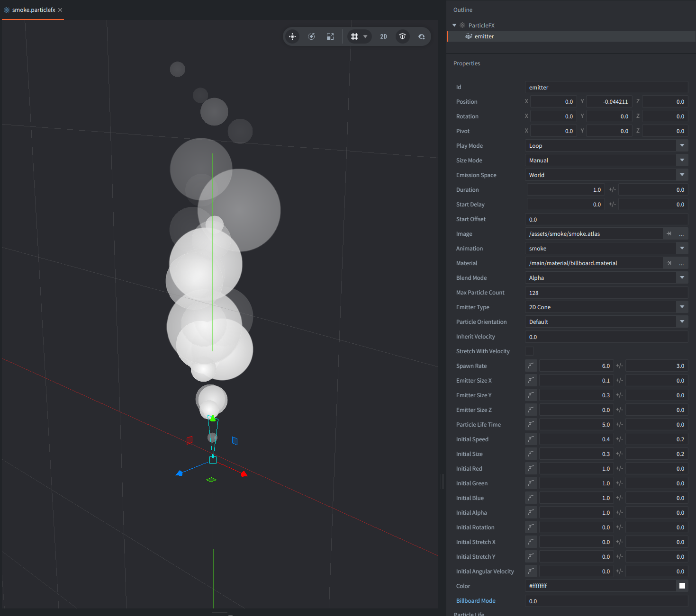Click the Billboard Mode property label
Viewport: 696px width, 616px height.
(x=475, y=600)
